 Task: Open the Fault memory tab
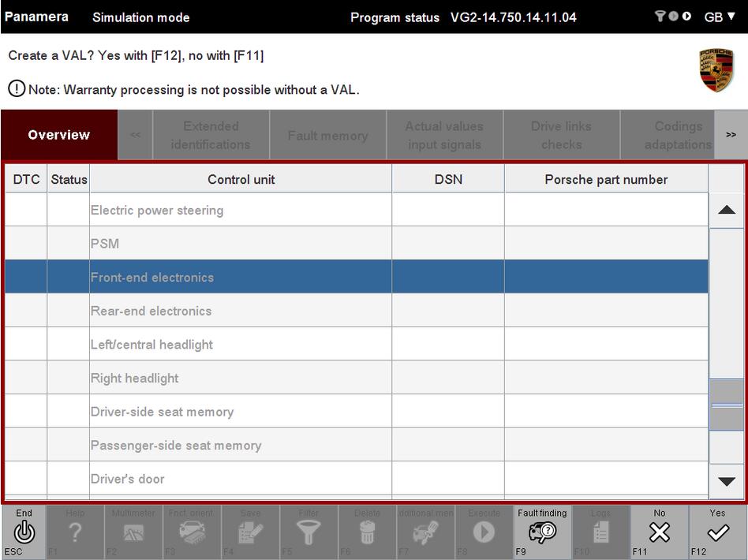[327, 135]
